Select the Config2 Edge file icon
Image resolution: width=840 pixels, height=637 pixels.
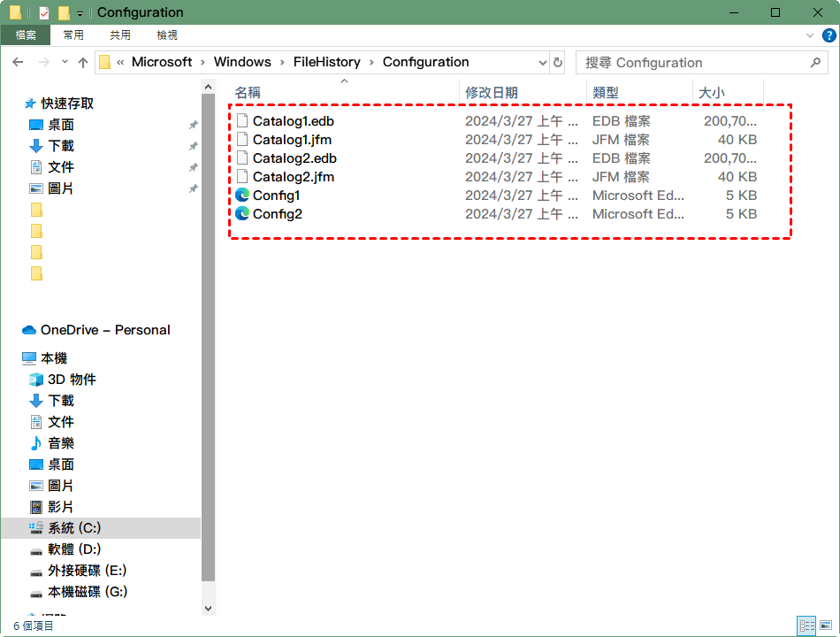[x=242, y=213]
